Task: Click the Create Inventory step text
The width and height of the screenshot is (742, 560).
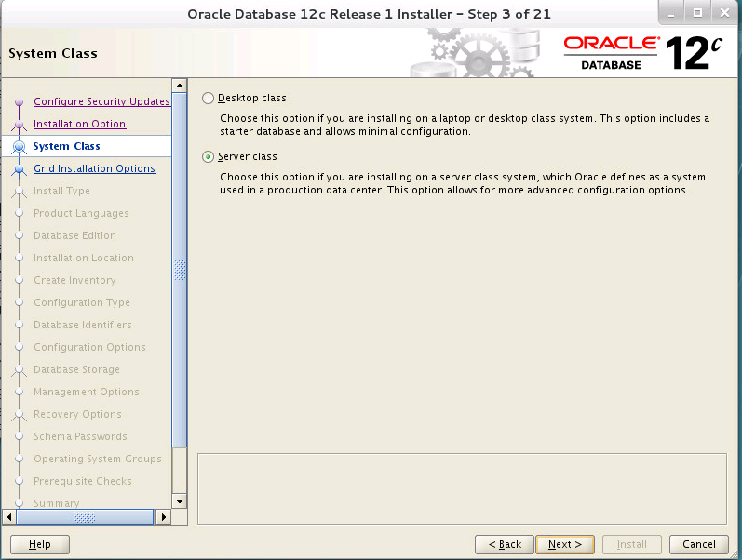Action: [74, 280]
